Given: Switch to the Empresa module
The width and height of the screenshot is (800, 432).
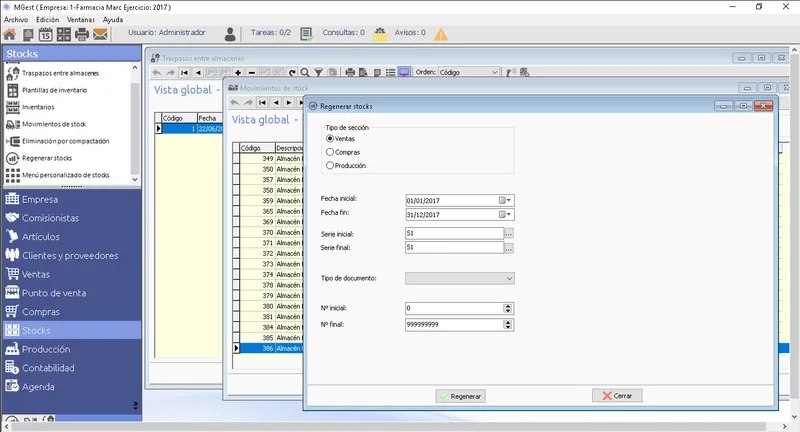Looking at the screenshot, I should [x=71, y=199].
